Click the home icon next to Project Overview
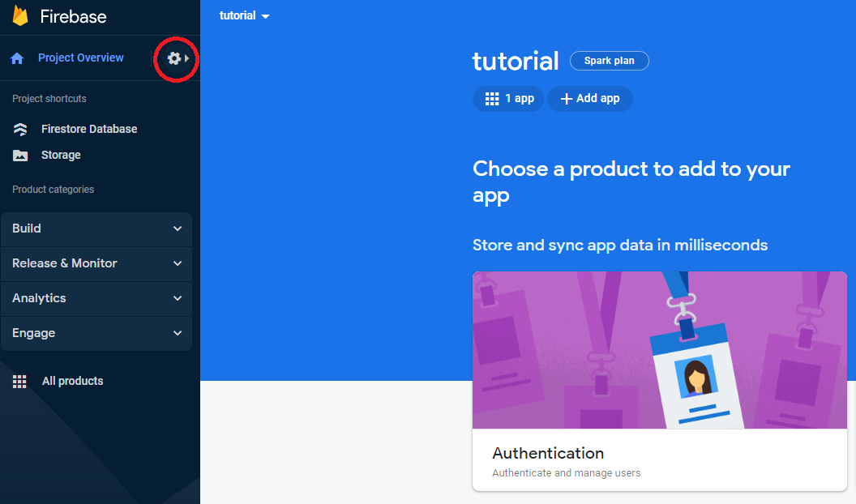 click(x=16, y=58)
